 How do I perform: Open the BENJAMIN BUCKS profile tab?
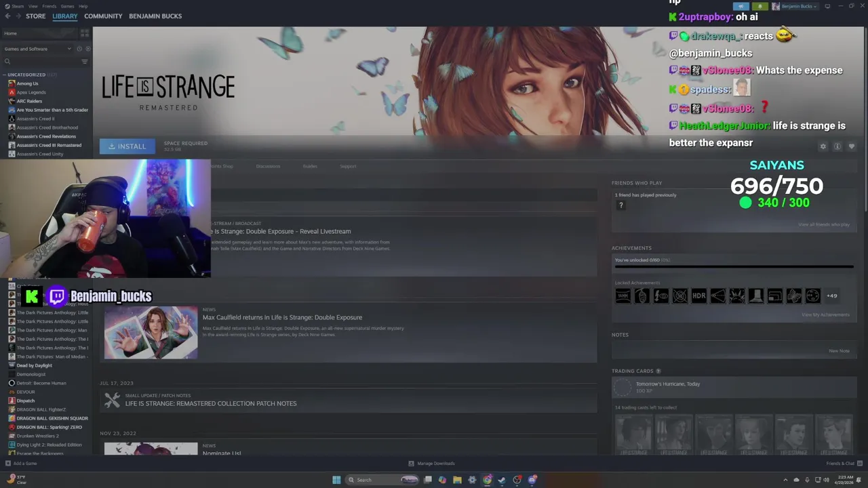[x=155, y=16]
